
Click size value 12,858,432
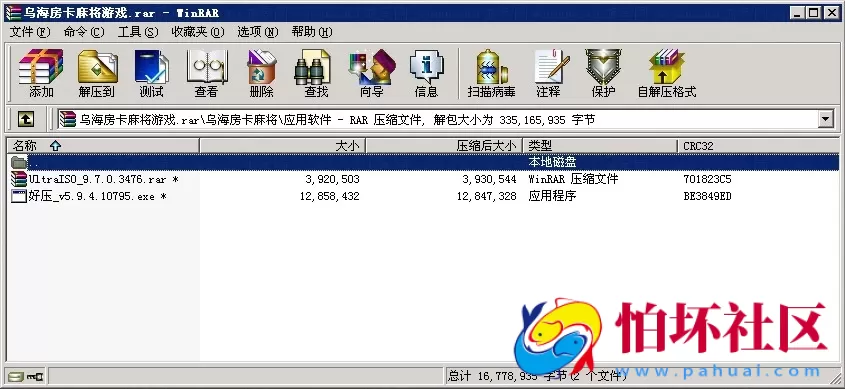[x=329, y=196]
